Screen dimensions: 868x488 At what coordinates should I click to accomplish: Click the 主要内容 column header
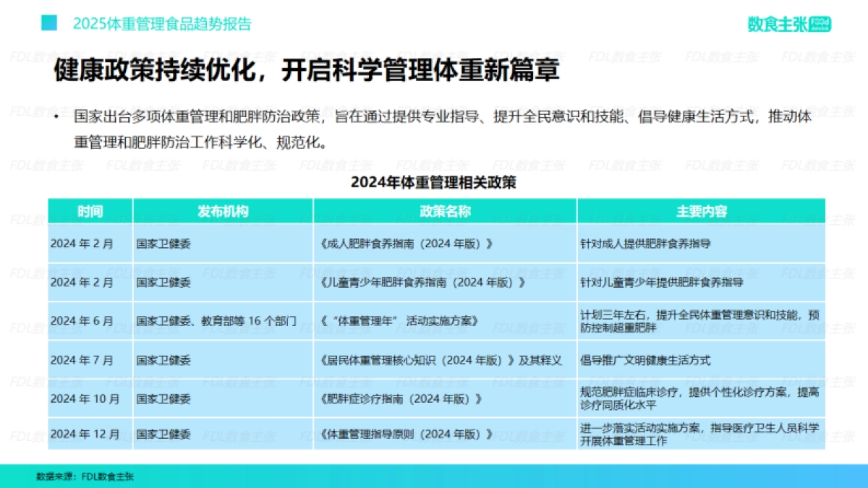[x=705, y=211]
